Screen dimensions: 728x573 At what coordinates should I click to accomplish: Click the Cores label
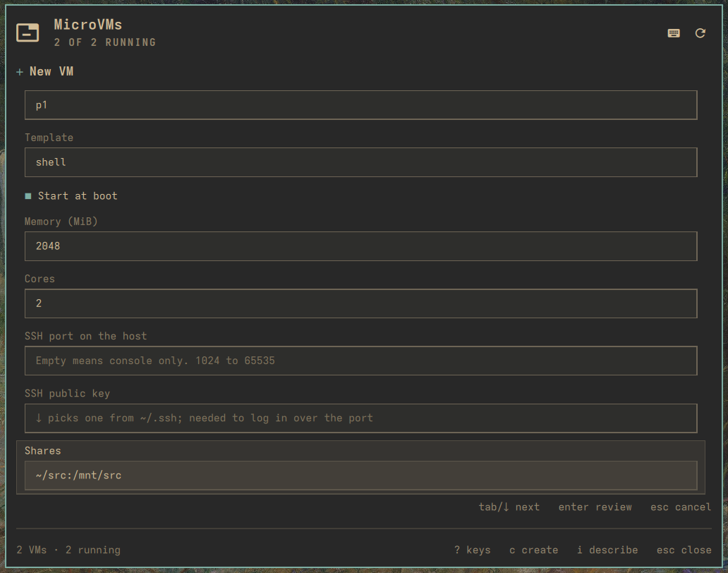tap(40, 279)
